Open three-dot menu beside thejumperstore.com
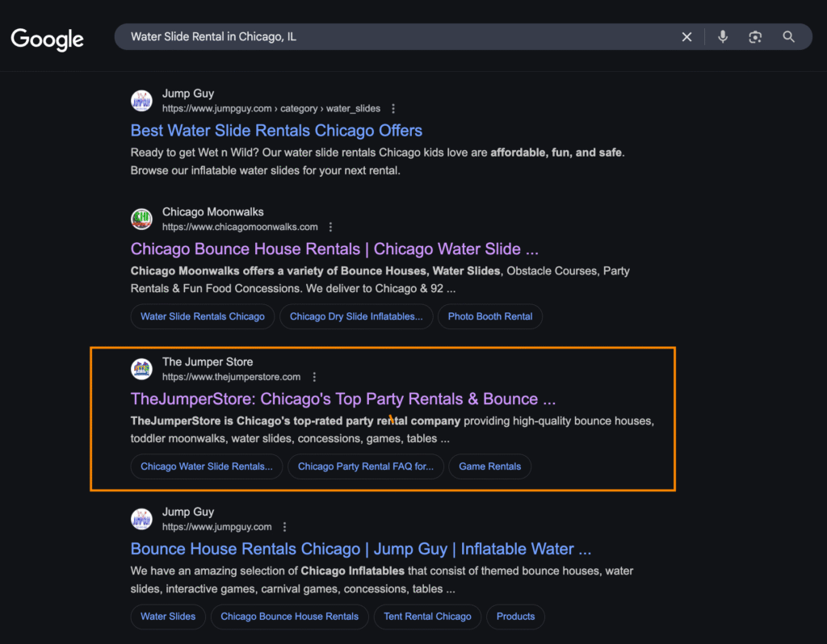This screenshot has width=827, height=644. [314, 378]
